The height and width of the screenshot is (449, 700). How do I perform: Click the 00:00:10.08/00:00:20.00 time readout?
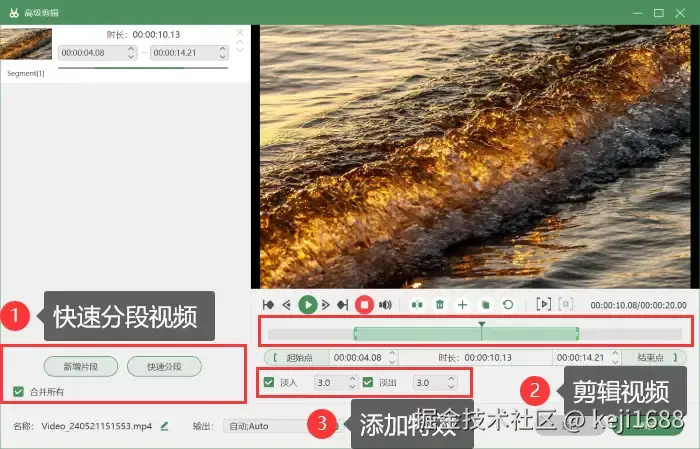coord(638,305)
